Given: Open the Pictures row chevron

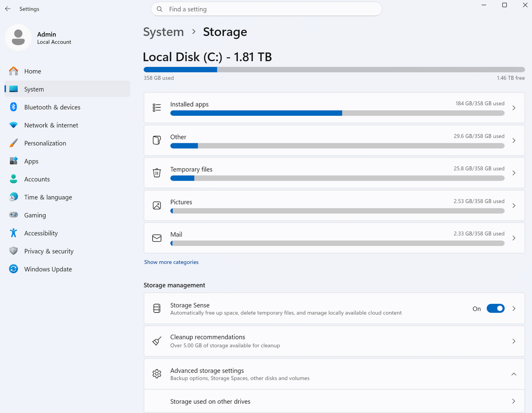Looking at the screenshot, I should 514,205.
